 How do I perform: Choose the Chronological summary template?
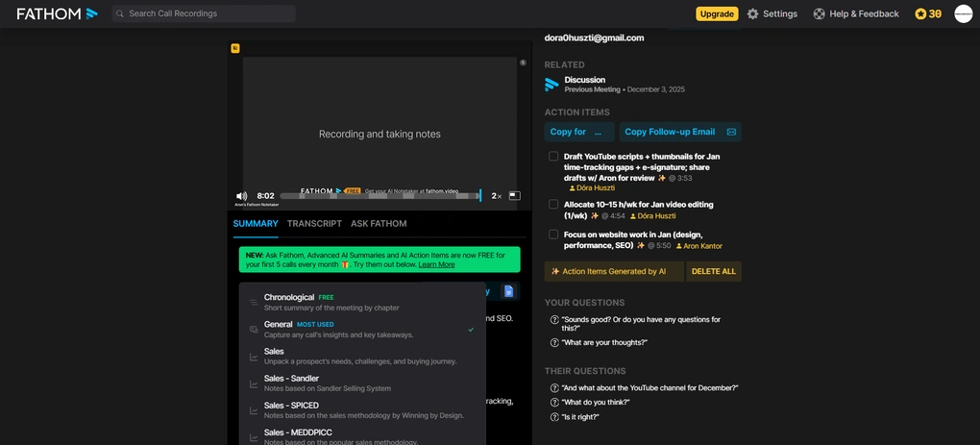click(362, 302)
